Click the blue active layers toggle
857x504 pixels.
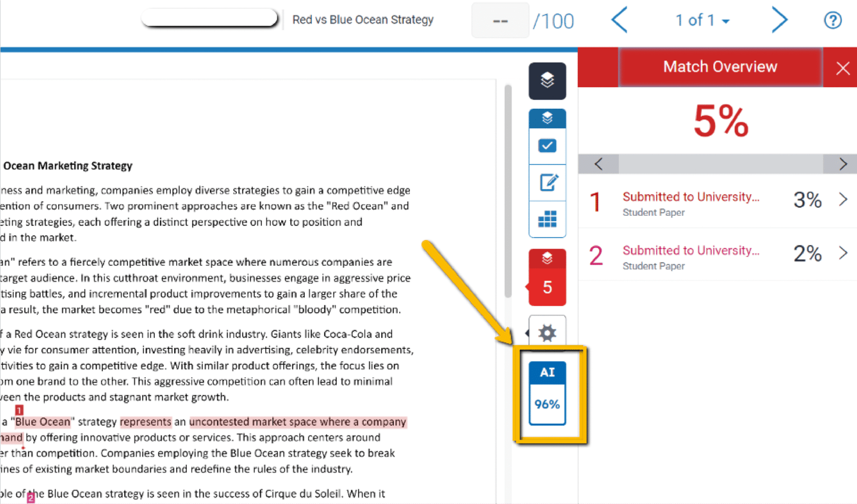[547, 118]
